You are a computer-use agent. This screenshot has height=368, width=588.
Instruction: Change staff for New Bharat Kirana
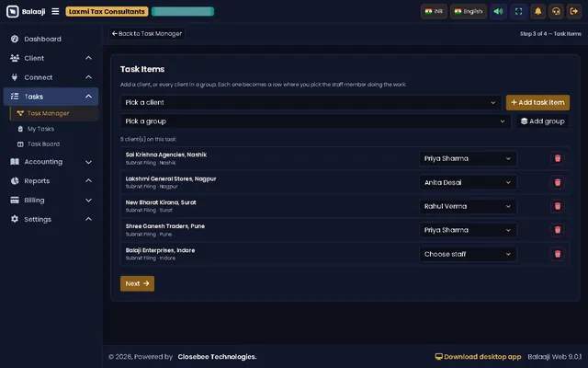[x=468, y=206]
